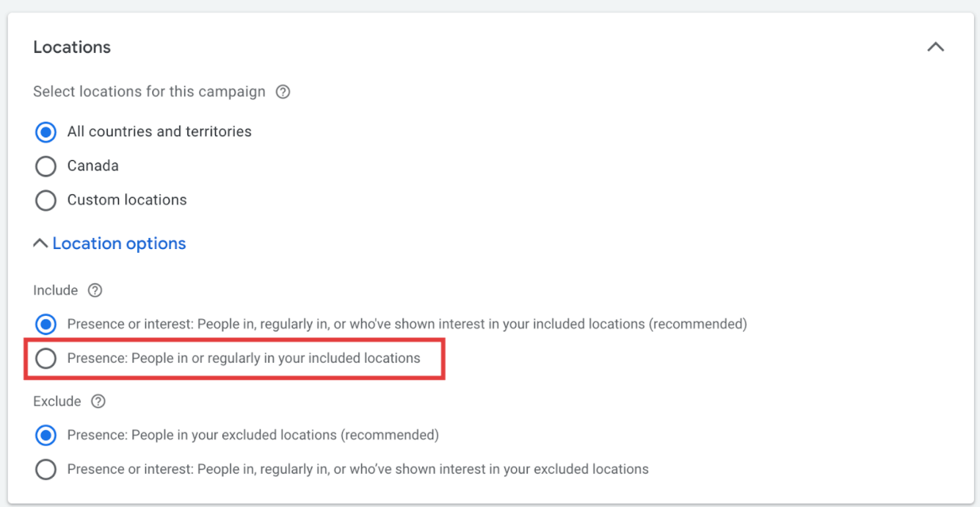Choose the Custom locations radio button

[x=46, y=200]
